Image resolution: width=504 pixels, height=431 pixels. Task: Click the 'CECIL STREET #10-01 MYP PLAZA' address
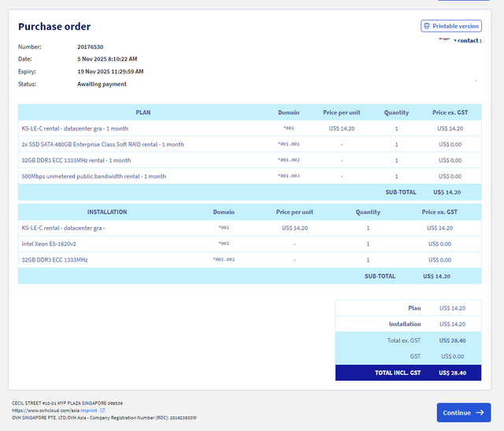pos(67,403)
